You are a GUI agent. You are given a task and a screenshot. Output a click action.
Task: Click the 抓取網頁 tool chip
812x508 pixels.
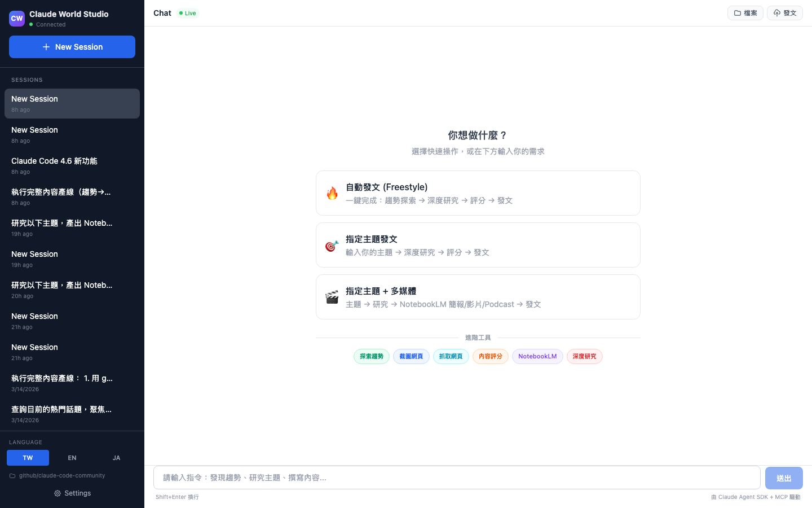(451, 357)
